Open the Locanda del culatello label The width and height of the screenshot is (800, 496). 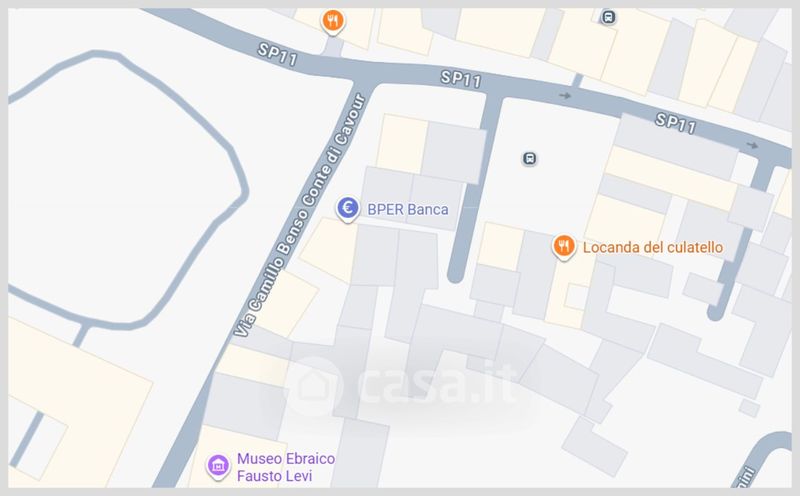(x=653, y=247)
